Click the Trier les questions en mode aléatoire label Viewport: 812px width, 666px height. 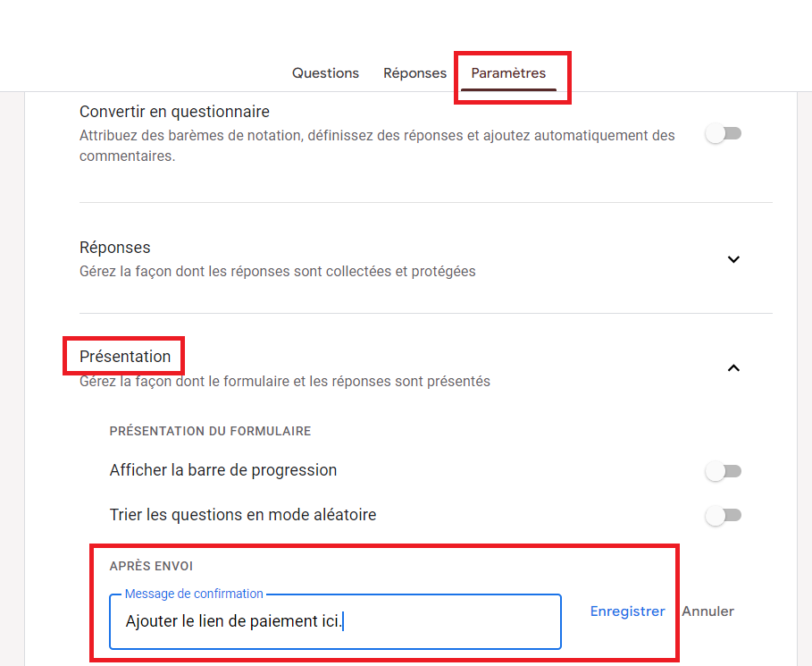pyautogui.click(x=243, y=515)
